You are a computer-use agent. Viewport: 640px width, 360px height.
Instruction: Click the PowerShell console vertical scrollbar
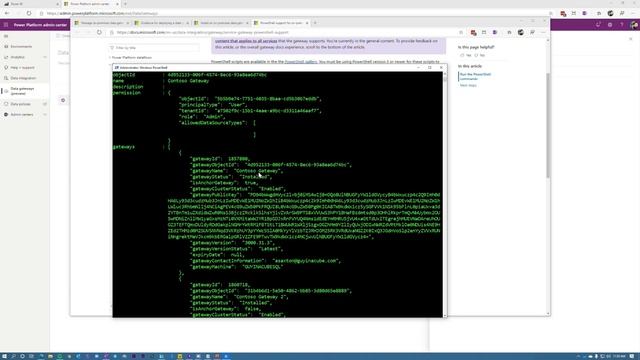[x=444, y=194]
